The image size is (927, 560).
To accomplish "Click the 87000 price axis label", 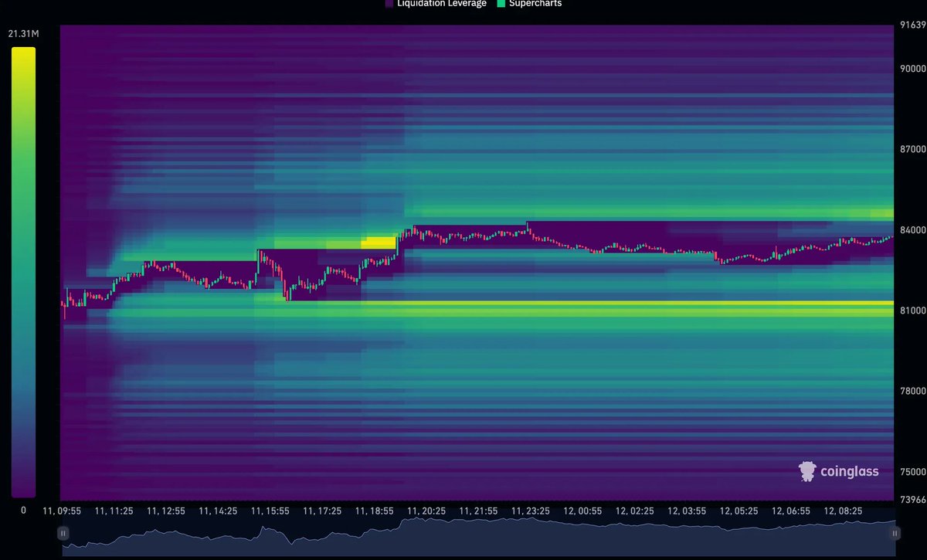I will [x=913, y=148].
